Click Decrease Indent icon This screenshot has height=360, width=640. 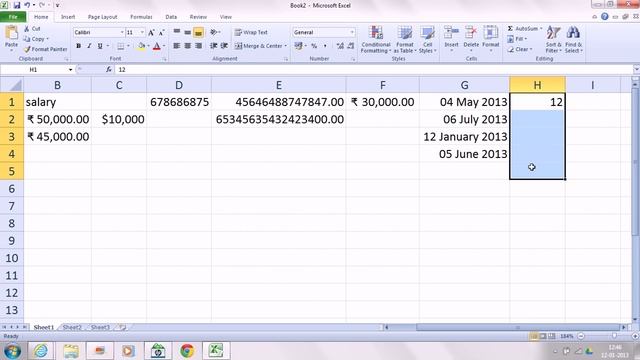click(x=213, y=46)
